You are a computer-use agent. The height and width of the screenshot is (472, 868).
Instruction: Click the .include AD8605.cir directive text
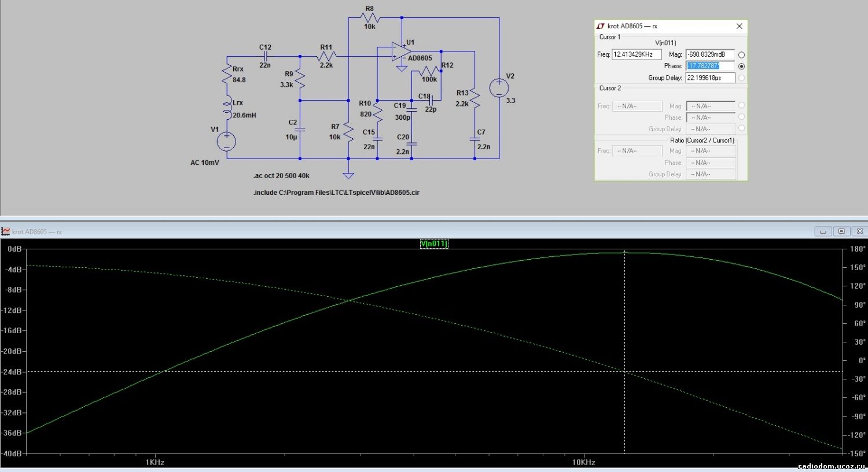[x=336, y=193]
